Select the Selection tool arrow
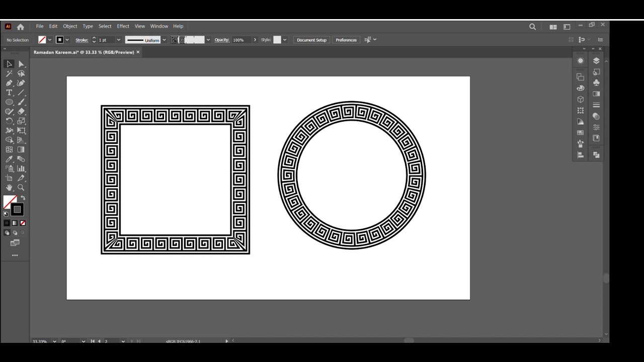The image size is (644, 362). 9,64
